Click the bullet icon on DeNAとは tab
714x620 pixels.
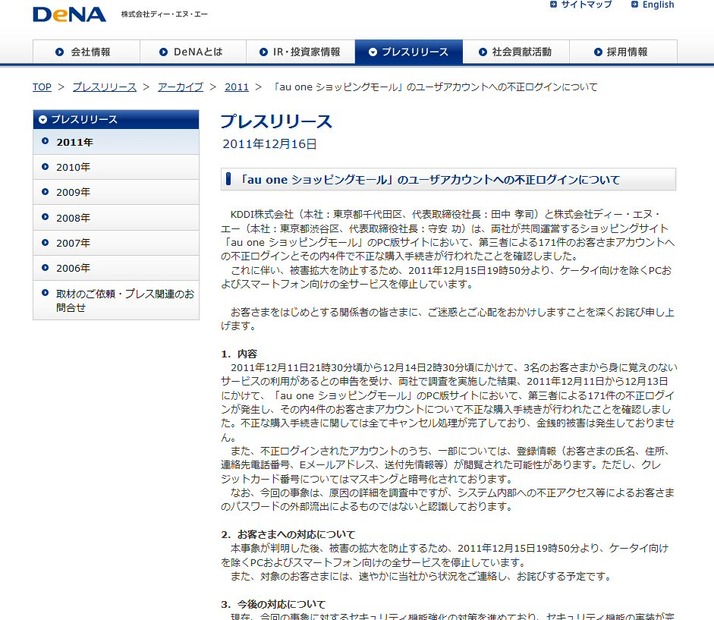coord(163,52)
